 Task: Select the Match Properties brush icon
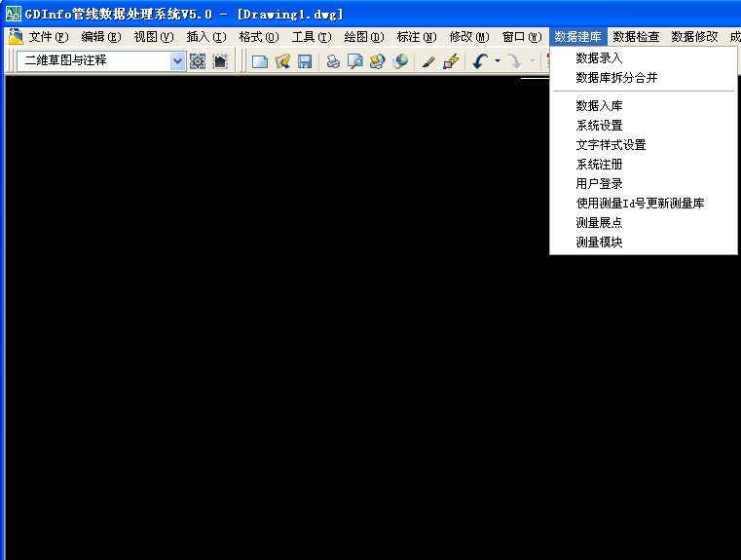click(x=428, y=61)
